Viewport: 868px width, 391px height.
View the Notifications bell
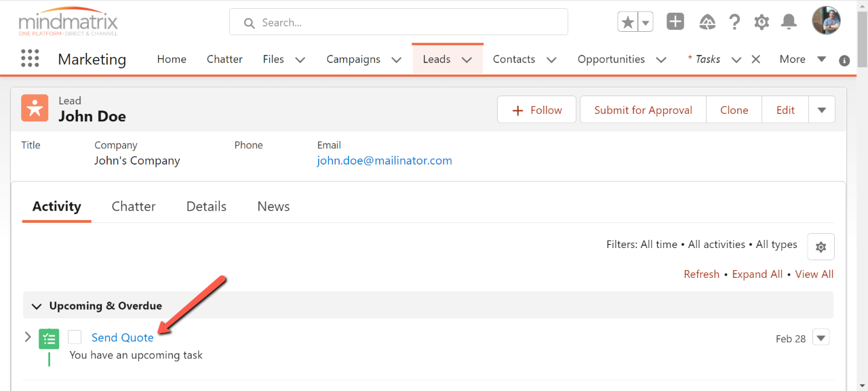coord(789,22)
